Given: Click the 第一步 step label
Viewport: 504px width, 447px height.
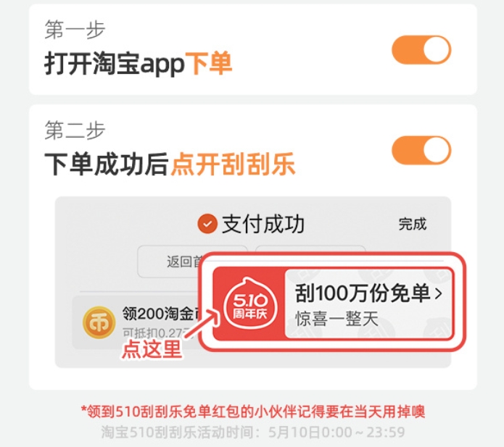Looking at the screenshot, I should point(75,30).
